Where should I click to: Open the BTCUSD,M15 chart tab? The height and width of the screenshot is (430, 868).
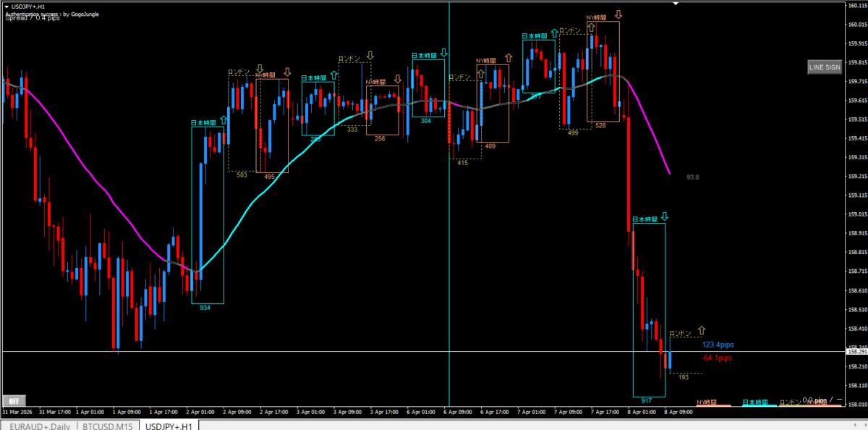click(109, 426)
